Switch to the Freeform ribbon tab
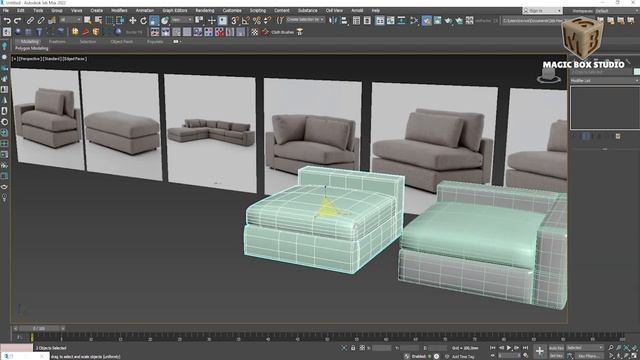The width and height of the screenshot is (640, 360). (57, 42)
